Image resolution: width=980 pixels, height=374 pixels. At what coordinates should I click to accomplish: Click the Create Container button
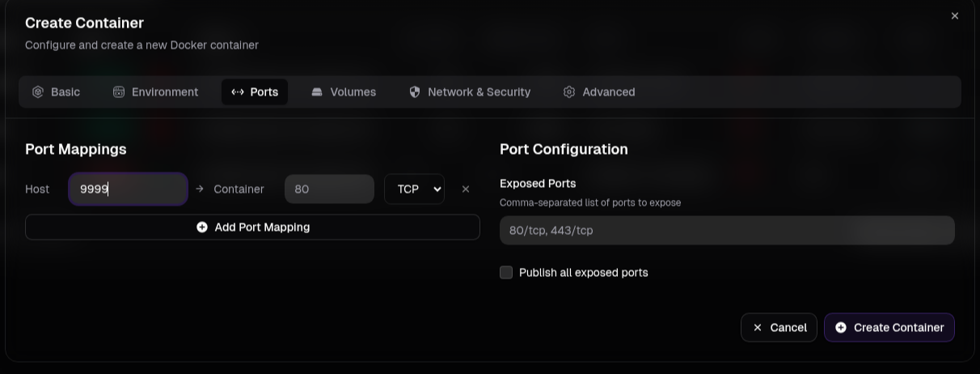(x=889, y=328)
